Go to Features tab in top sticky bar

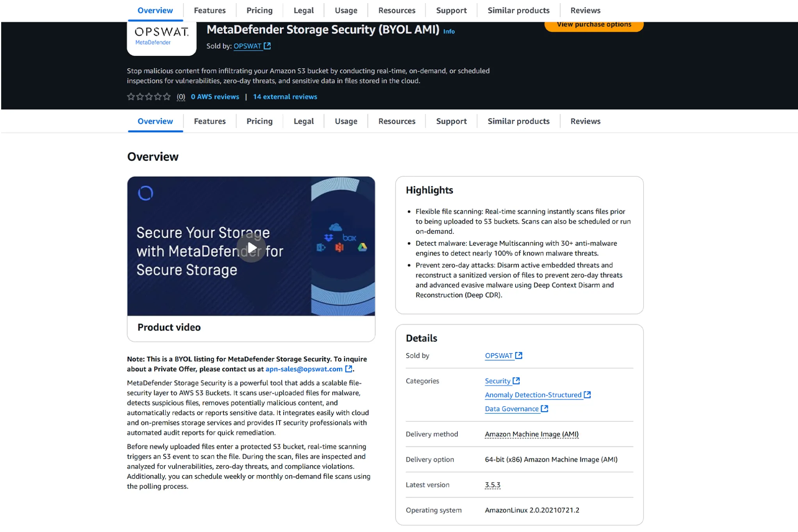tap(209, 11)
